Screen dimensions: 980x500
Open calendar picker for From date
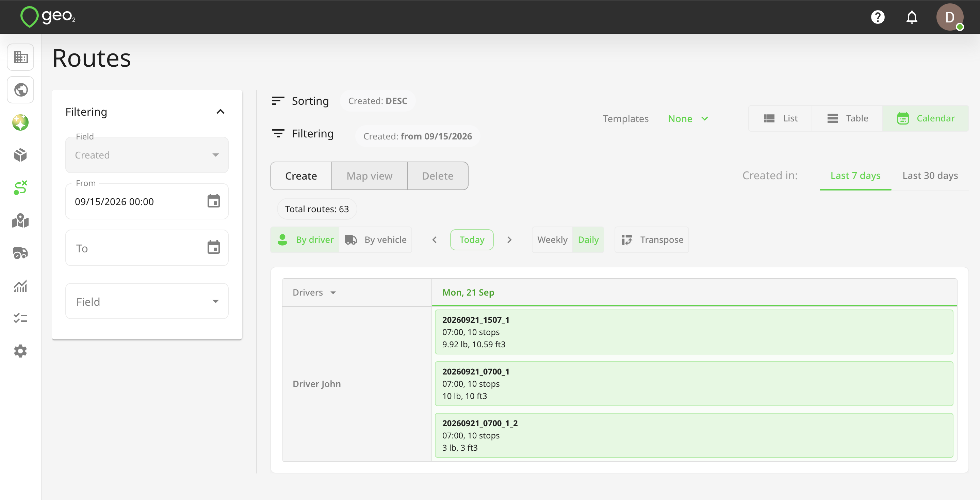pyautogui.click(x=213, y=201)
